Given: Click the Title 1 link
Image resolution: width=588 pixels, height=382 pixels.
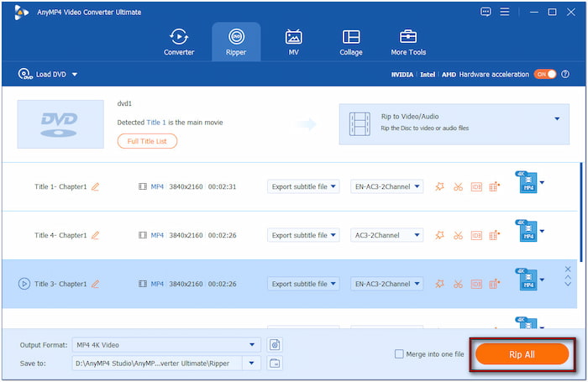Looking at the screenshot, I should (x=155, y=123).
